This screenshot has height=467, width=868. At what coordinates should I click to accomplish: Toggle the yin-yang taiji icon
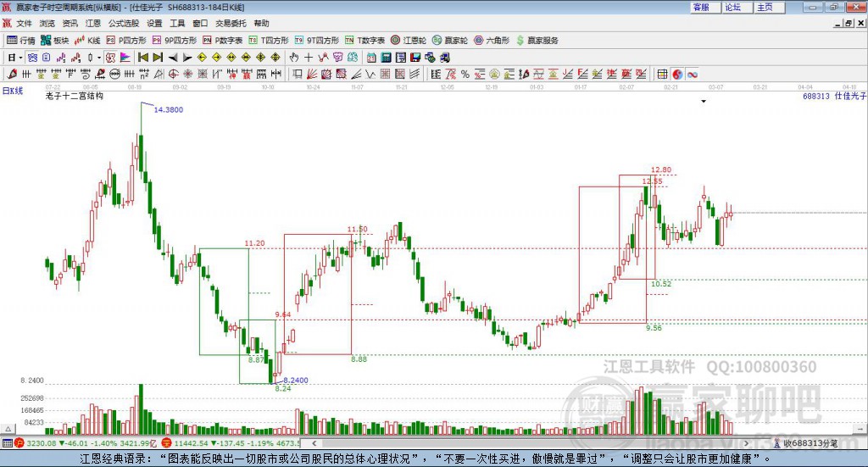677,74
